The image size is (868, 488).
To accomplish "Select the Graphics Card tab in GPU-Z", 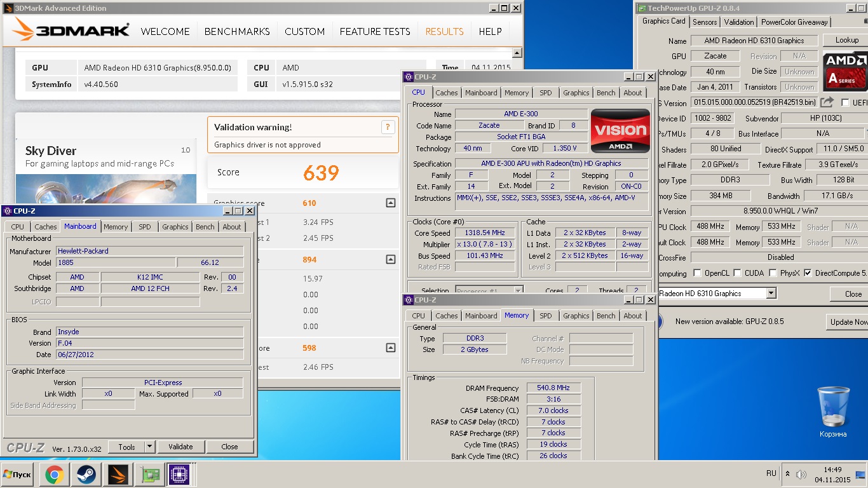I will point(663,21).
